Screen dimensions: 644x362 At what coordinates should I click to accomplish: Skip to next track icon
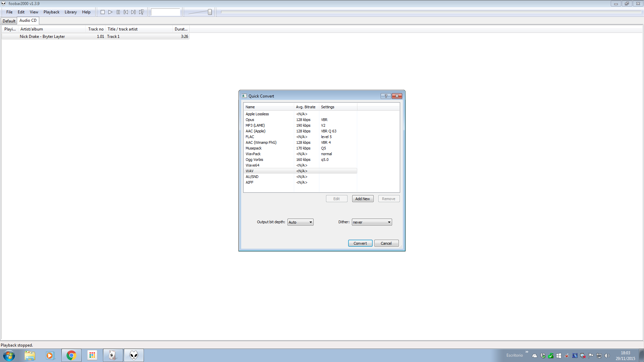click(133, 12)
